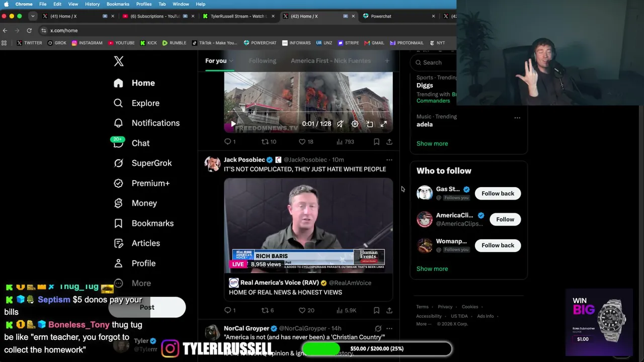Open the Chat icon with 20+ badge
The height and width of the screenshot is (362, 644).
[x=118, y=143]
